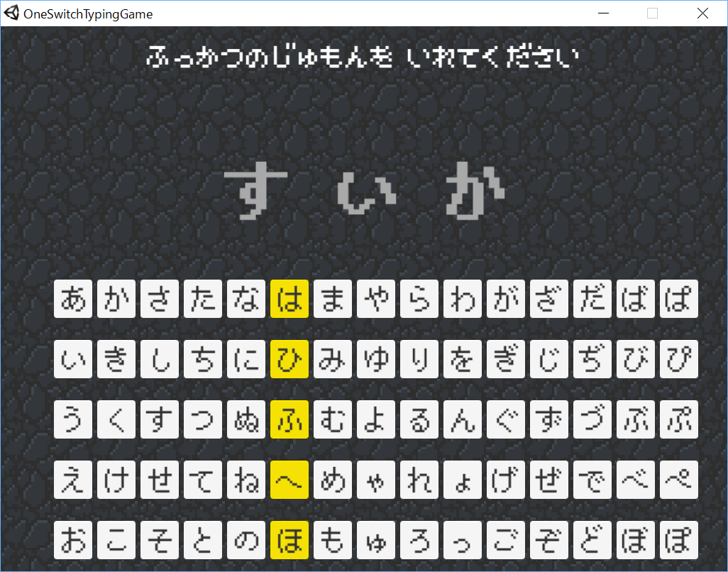Click the り key

click(x=419, y=359)
